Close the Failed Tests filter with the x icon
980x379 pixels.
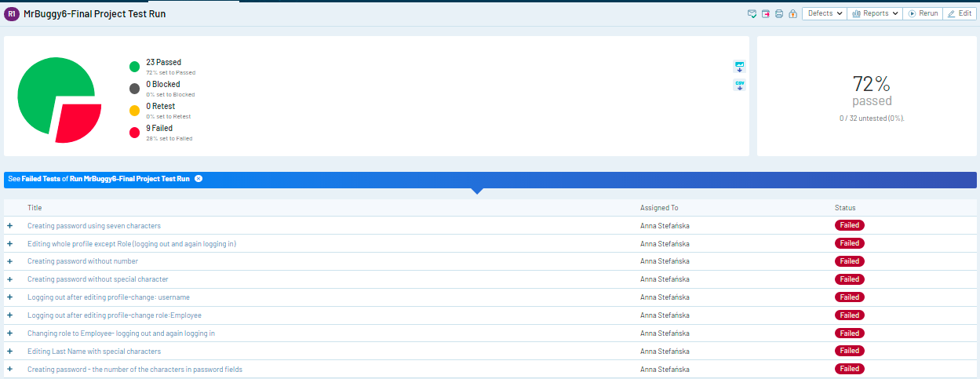[199, 179]
